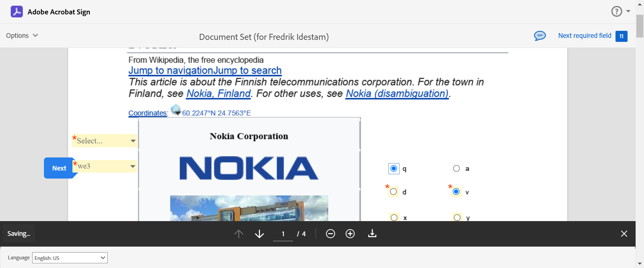Zoom out using the minus icon
644x268 pixels.
click(x=330, y=234)
